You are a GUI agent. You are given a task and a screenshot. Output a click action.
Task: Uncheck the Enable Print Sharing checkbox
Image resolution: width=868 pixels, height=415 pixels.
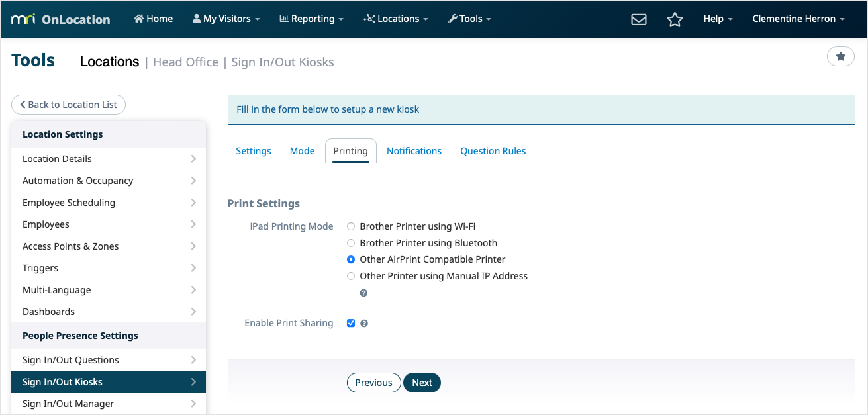point(351,324)
